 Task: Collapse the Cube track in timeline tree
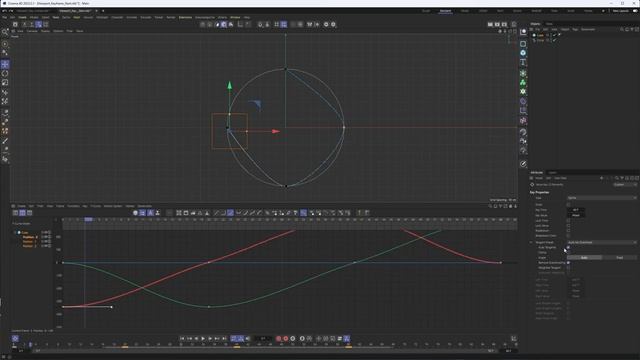(16, 232)
